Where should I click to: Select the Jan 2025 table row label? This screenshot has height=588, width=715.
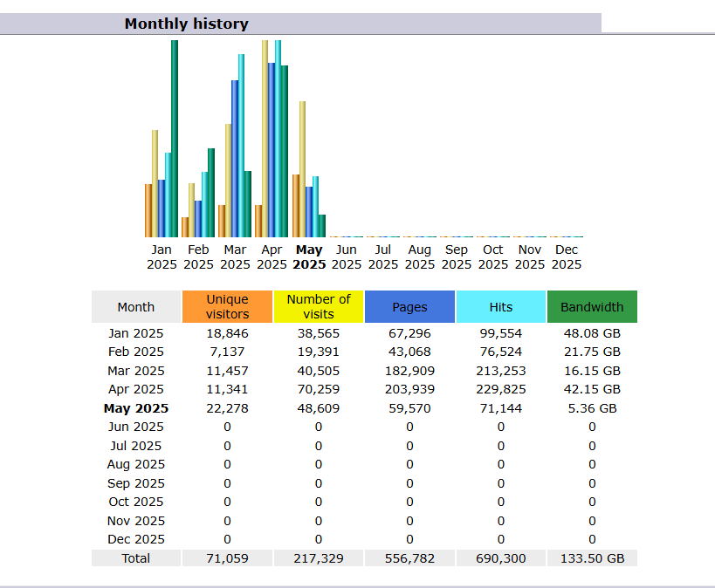(136, 333)
